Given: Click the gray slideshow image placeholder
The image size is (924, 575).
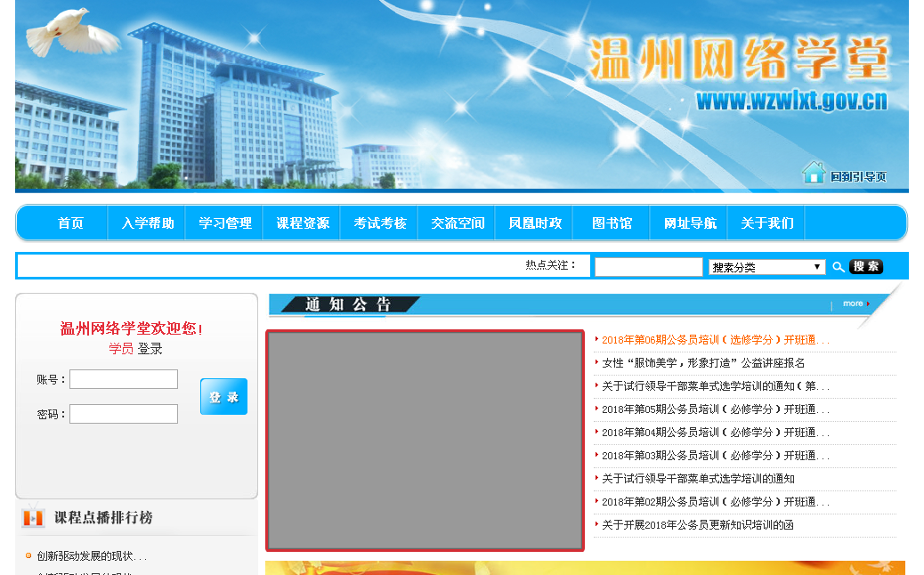Looking at the screenshot, I should 425,441.
